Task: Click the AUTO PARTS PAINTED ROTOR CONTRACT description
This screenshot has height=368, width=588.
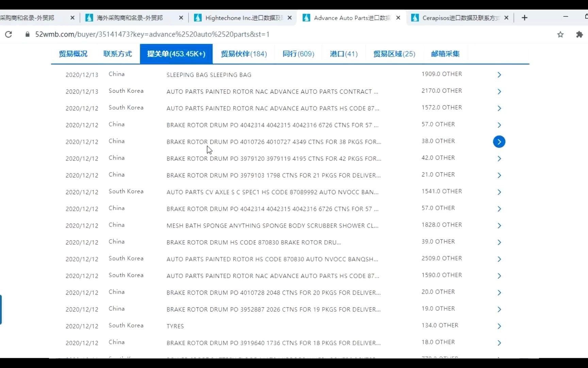Action: pos(272,91)
